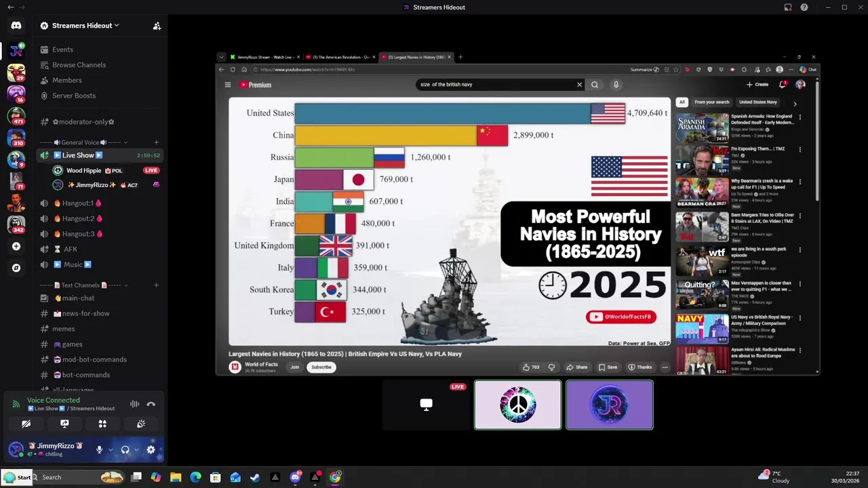Open the Members page
The height and width of the screenshot is (488, 868).
(x=66, y=80)
